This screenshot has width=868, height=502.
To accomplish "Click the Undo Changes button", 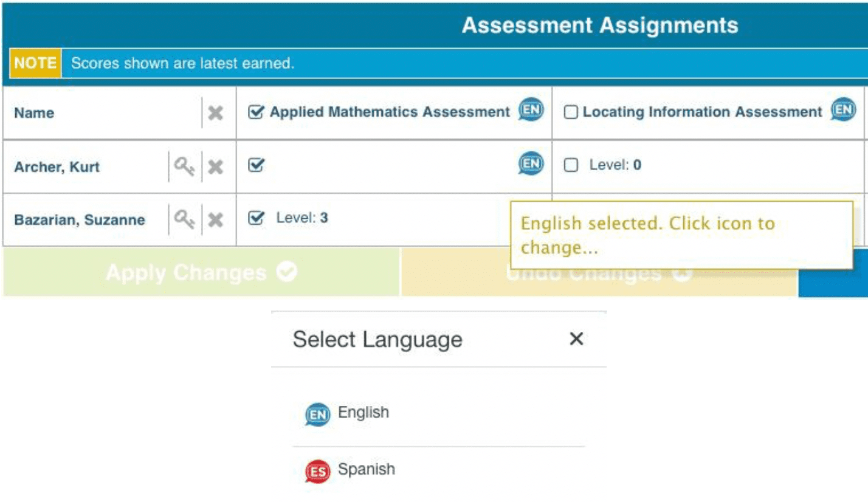I will click(598, 275).
